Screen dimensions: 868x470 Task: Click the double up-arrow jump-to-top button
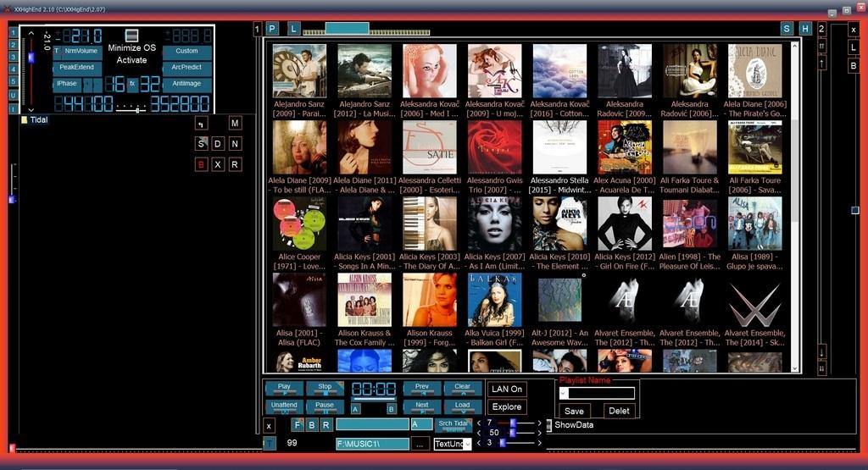coord(822,47)
